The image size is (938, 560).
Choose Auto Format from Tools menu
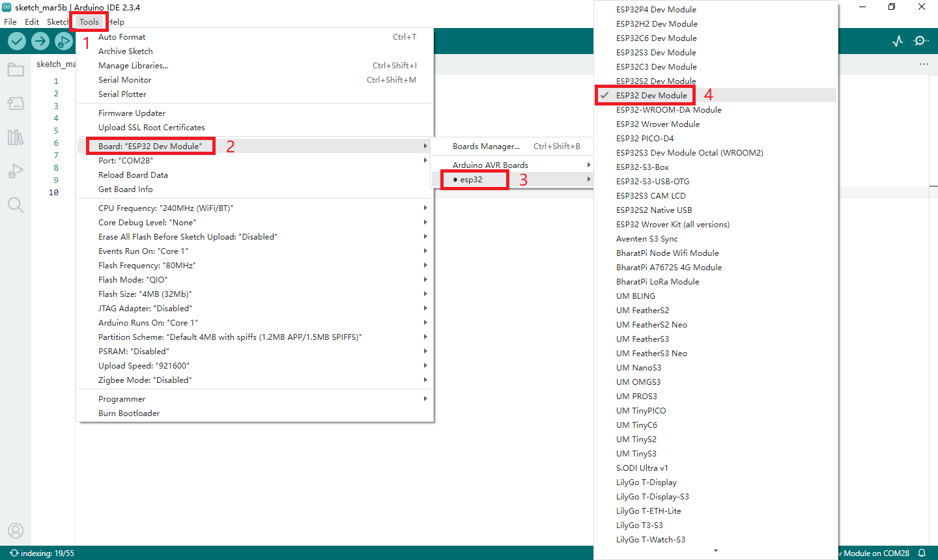(x=255, y=37)
